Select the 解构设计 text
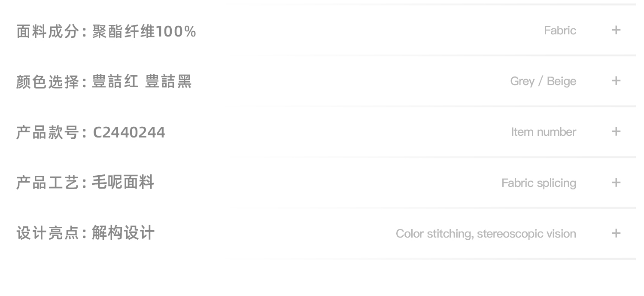644x296 pixels. [x=123, y=234]
